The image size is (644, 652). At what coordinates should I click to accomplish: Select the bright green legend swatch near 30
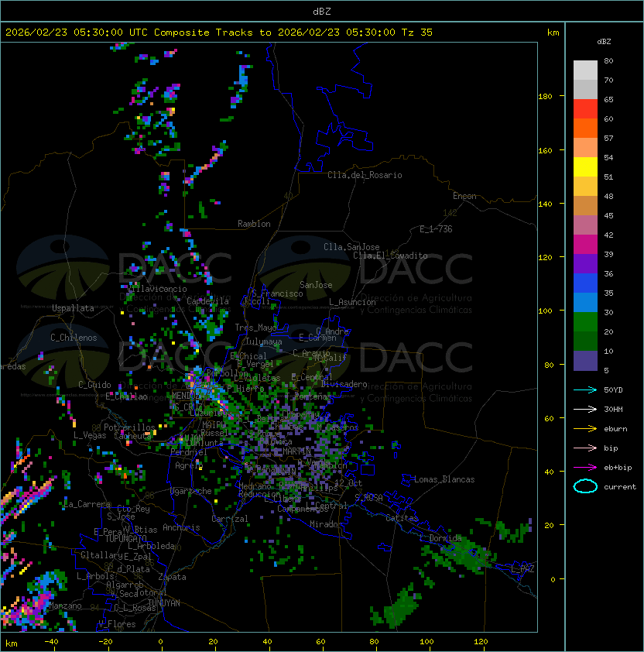coord(585,322)
